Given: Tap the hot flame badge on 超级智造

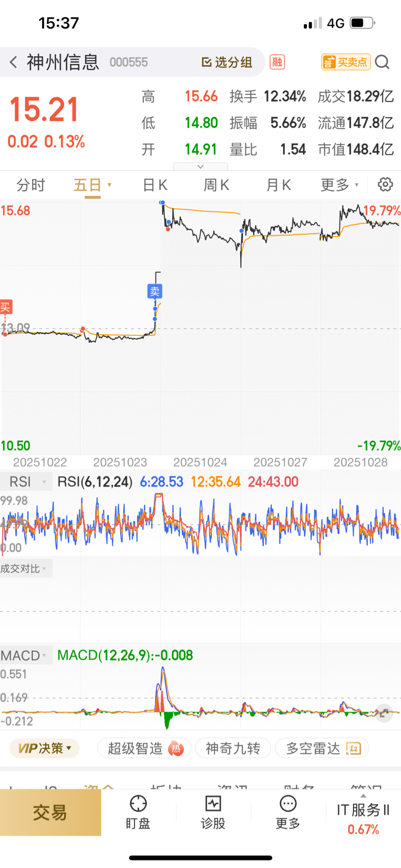Looking at the screenshot, I should point(176,749).
